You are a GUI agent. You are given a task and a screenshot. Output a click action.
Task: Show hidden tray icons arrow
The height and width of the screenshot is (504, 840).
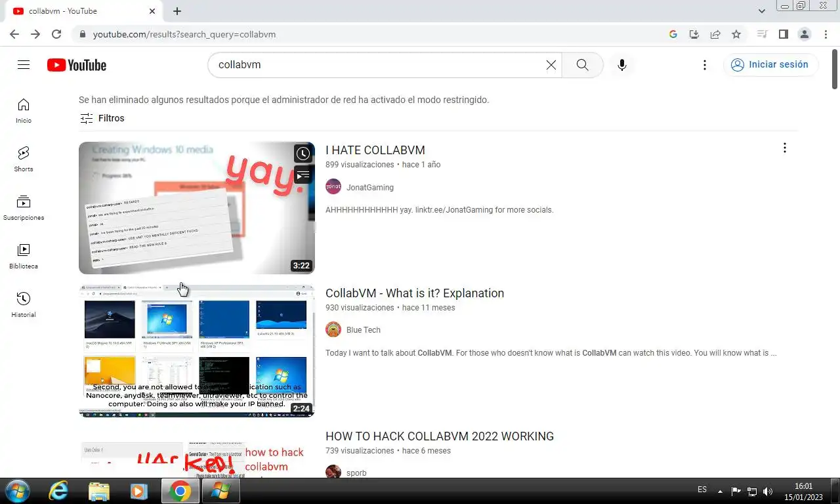pos(720,491)
